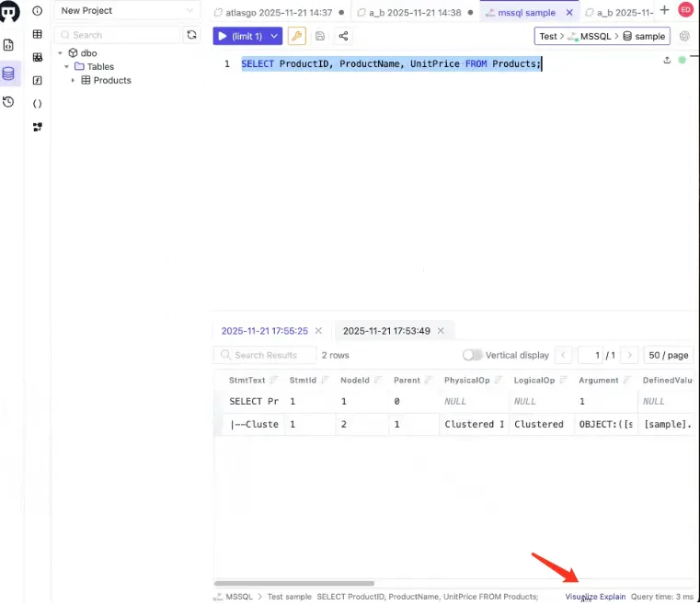Viewport: 700px width, 605px height.
Task: Open the history clock icon
Action: [8, 102]
